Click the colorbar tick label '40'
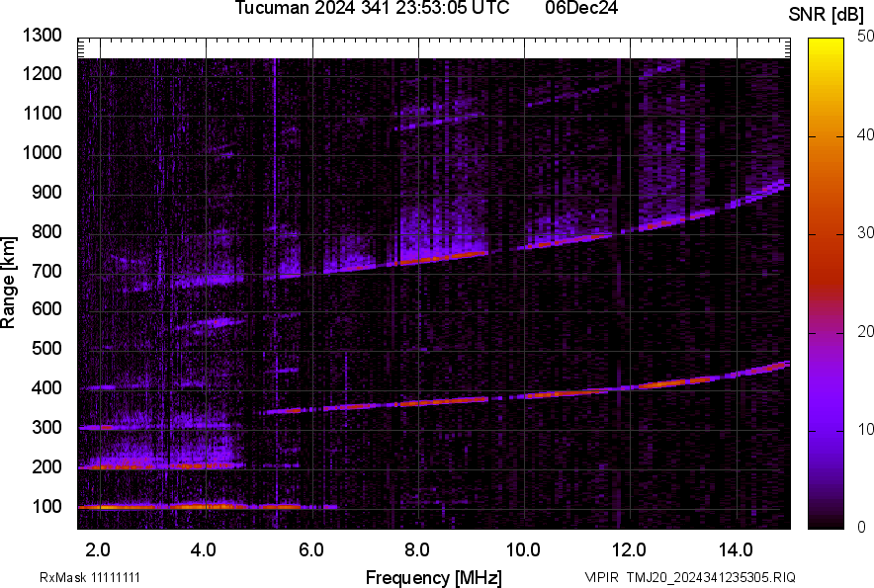Viewport: 874px width, 588px height. (x=866, y=134)
